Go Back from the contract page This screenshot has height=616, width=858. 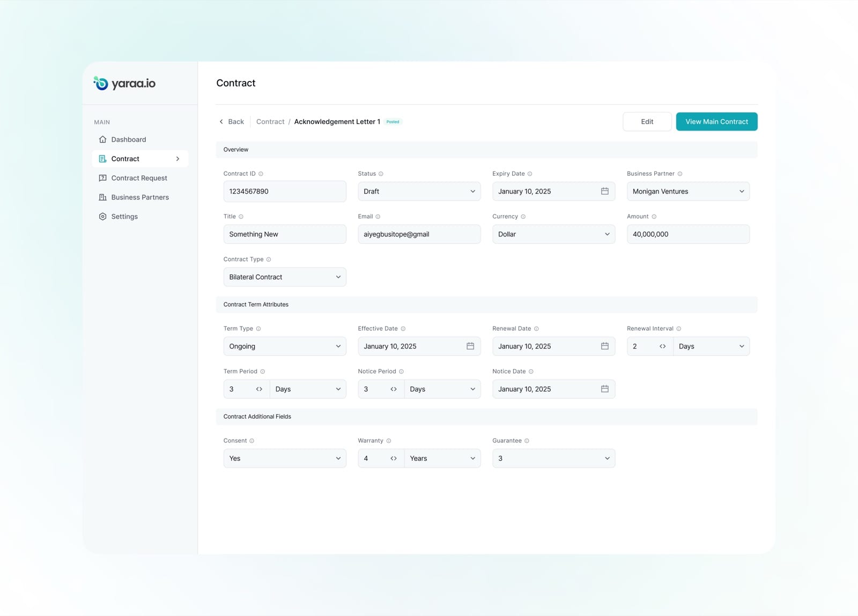(x=232, y=122)
